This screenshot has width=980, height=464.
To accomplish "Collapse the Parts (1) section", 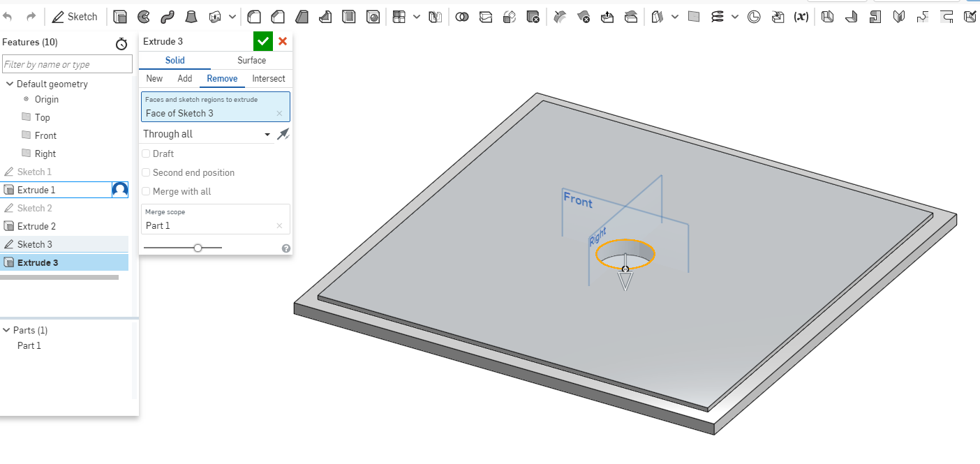I will pos(6,330).
